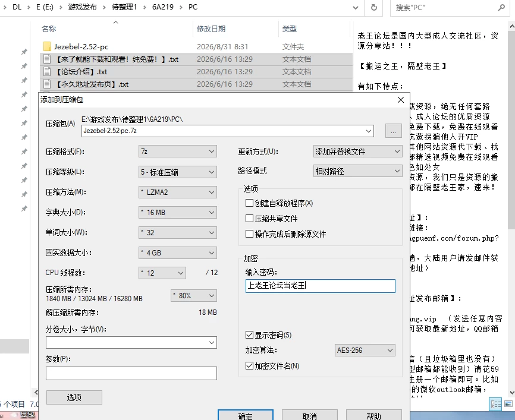Click the 输入密码 password field
Screen dimensions: 515x420
pos(320,286)
